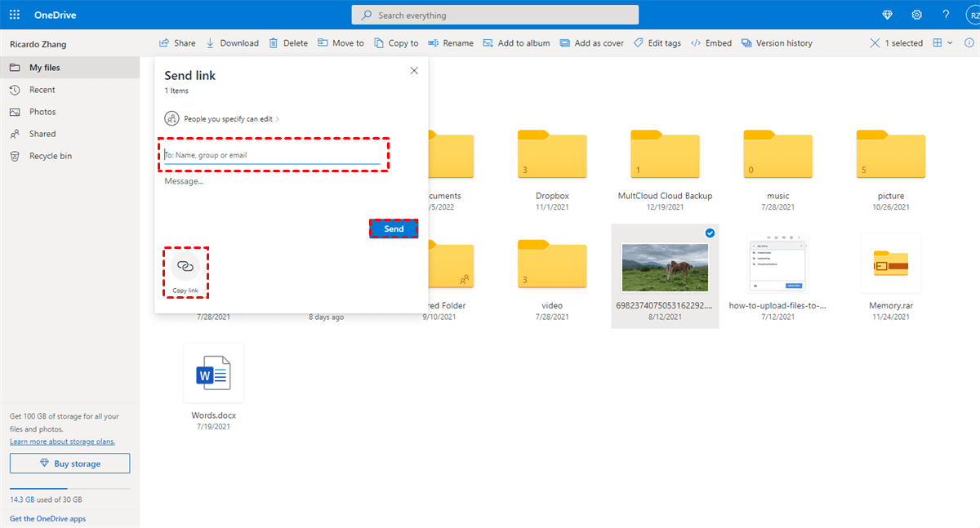Open the details pane info icon

969,43
